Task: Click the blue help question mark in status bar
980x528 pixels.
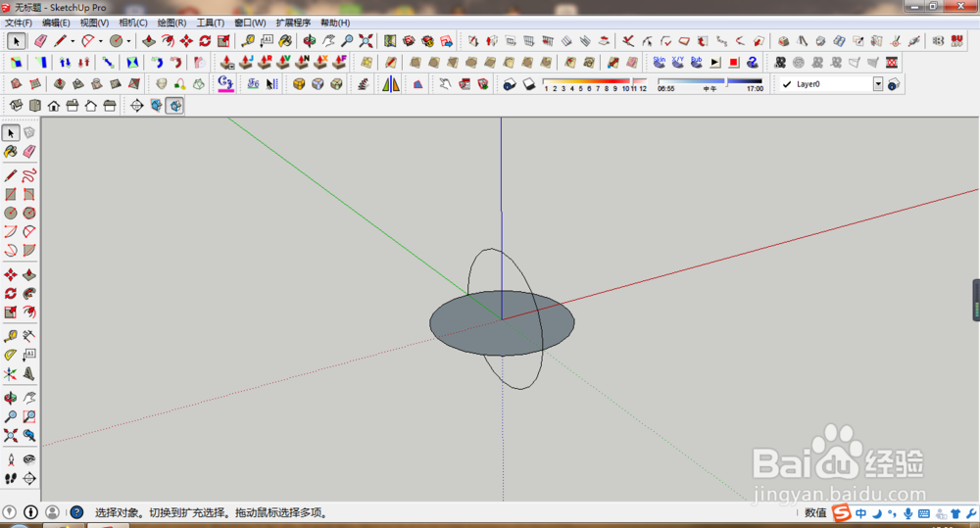Action: click(76, 512)
